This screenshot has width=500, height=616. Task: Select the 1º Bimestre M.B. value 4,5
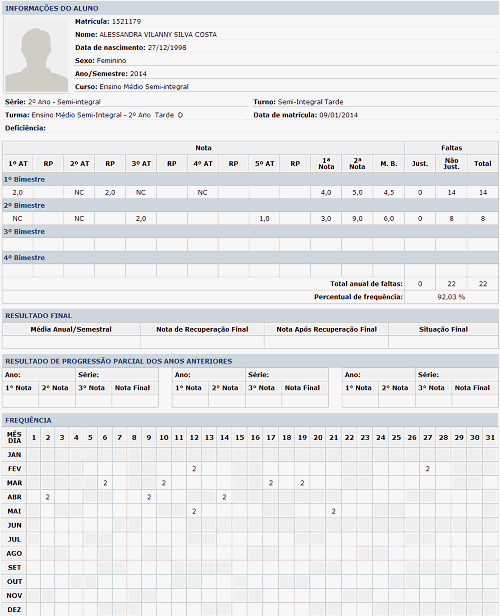(x=388, y=192)
